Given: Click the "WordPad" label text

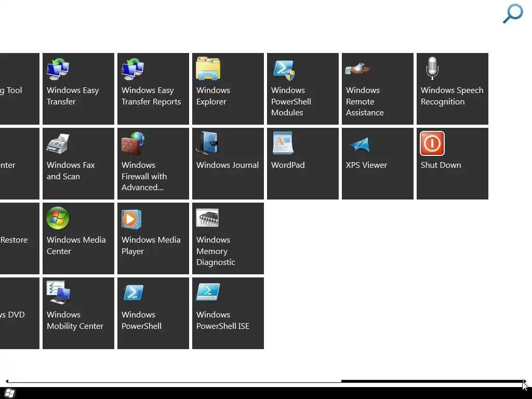Looking at the screenshot, I should [288, 165].
